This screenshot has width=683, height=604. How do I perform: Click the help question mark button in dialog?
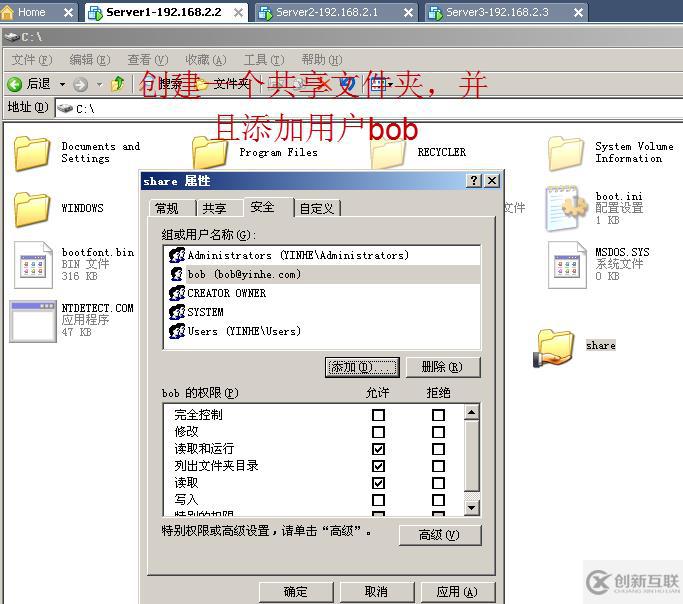473,180
